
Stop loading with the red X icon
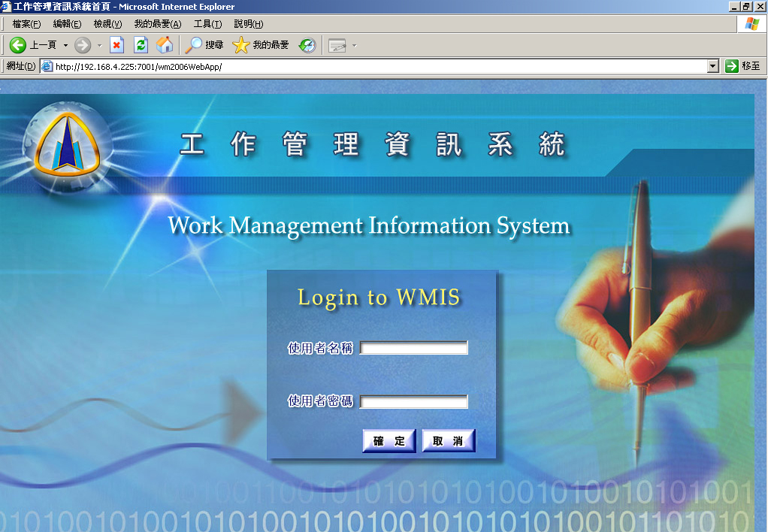click(116, 45)
